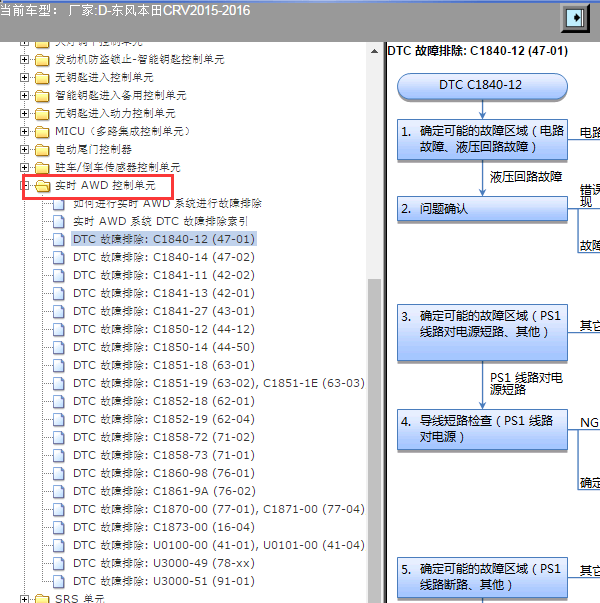Click document icon of C1841-11 (42-02)
This screenshot has height=603, width=600.
click(58, 275)
